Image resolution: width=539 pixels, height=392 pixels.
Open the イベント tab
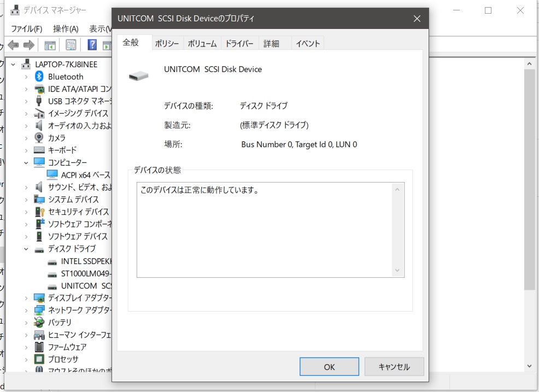click(x=307, y=43)
